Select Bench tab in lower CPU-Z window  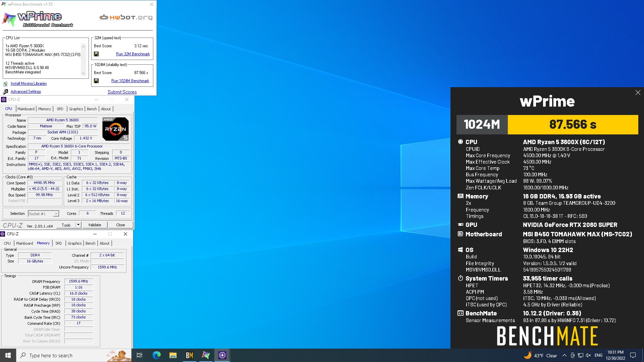point(90,243)
